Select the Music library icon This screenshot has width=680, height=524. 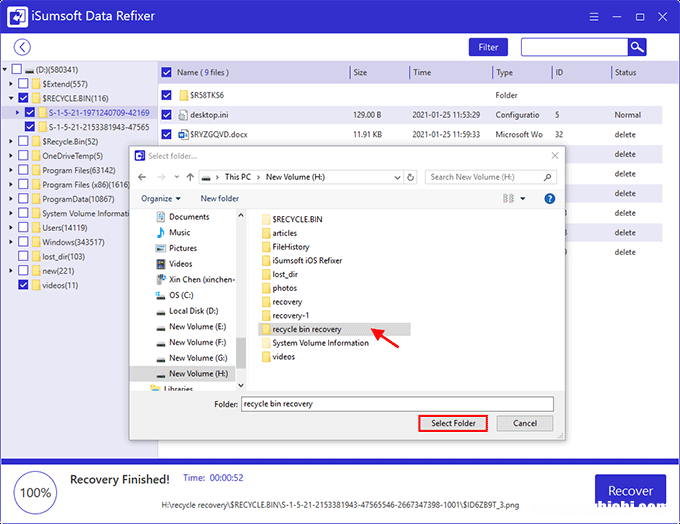161,233
